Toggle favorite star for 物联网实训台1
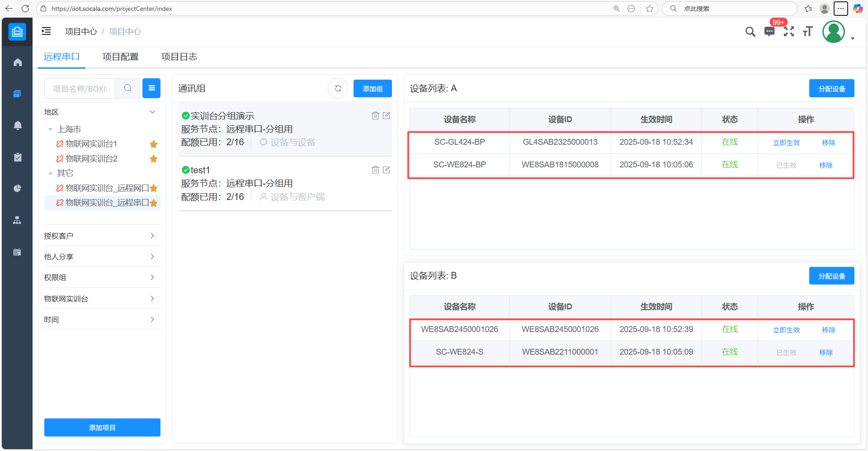 [x=154, y=144]
